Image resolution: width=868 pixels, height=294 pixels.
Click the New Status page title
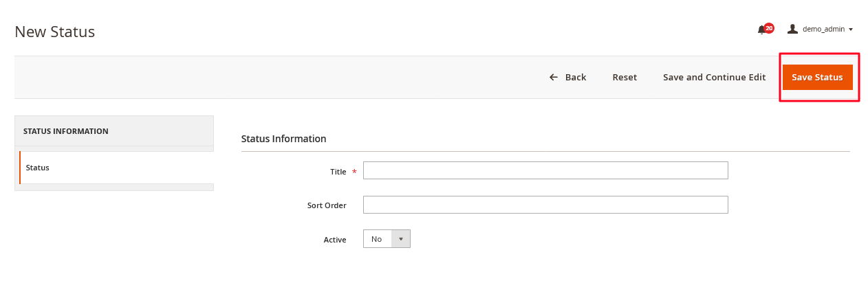point(54,32)
